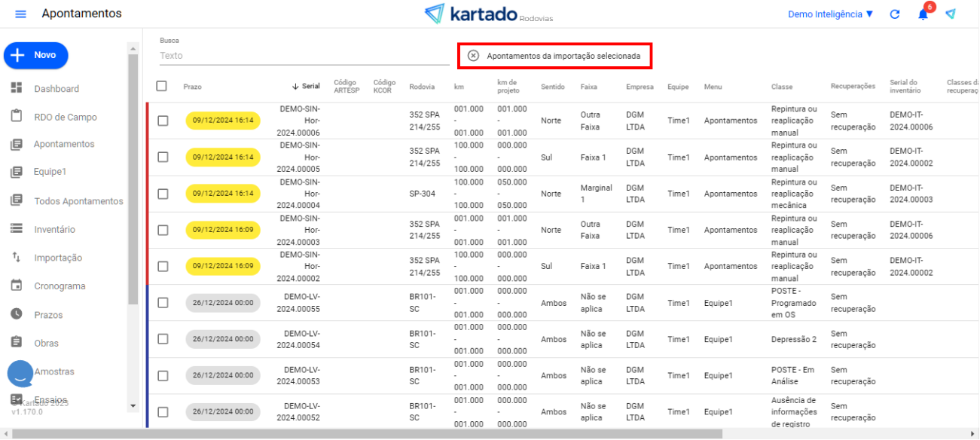
Task: Click the Prazo column header
Action: coord(192,87)
